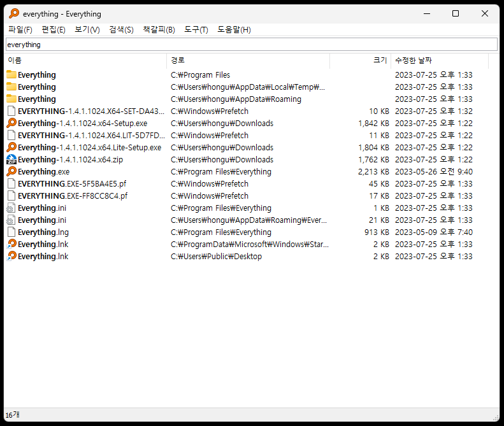
Task: Click magnifier icon of Everything-1.4.1.1024.x64.Lite-Setup.exe
Action: point(11,148)
